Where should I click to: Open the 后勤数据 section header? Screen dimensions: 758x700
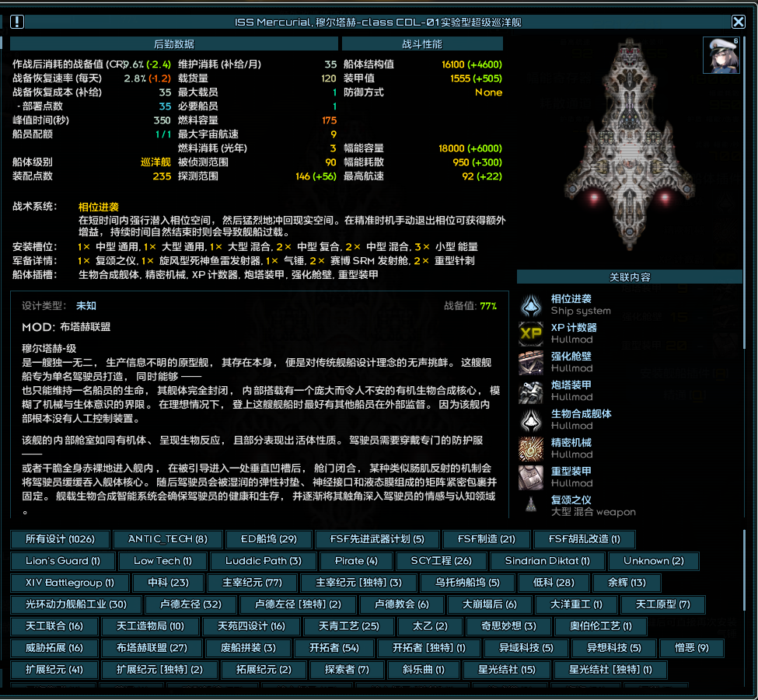173,44
